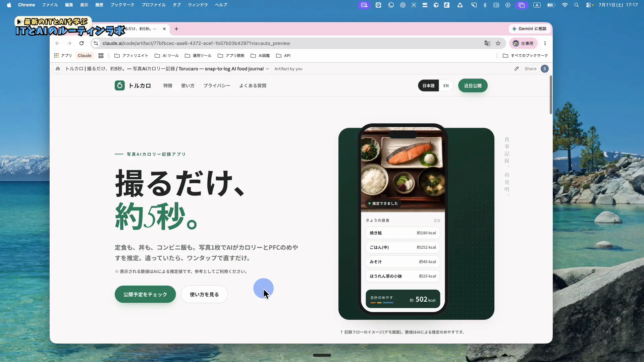
Task: Click the 合計のめやす 502 kcal bar
Action: (403, 299)
